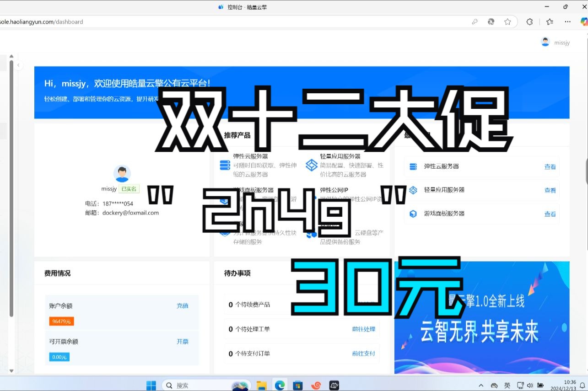
Task: Click 开票 next to 可开票余额
Action: point(183,341)
